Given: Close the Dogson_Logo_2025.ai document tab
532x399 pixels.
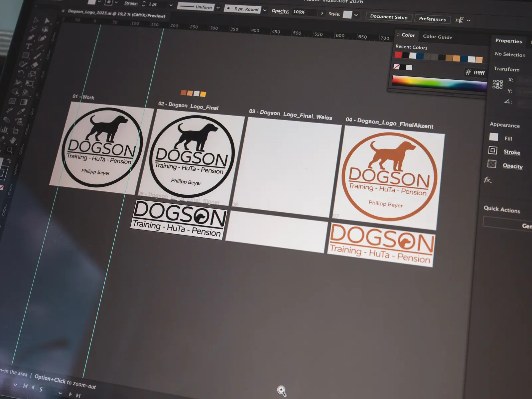Looking at the screenshot, I should pyautogui.click(x=63, y=11).
